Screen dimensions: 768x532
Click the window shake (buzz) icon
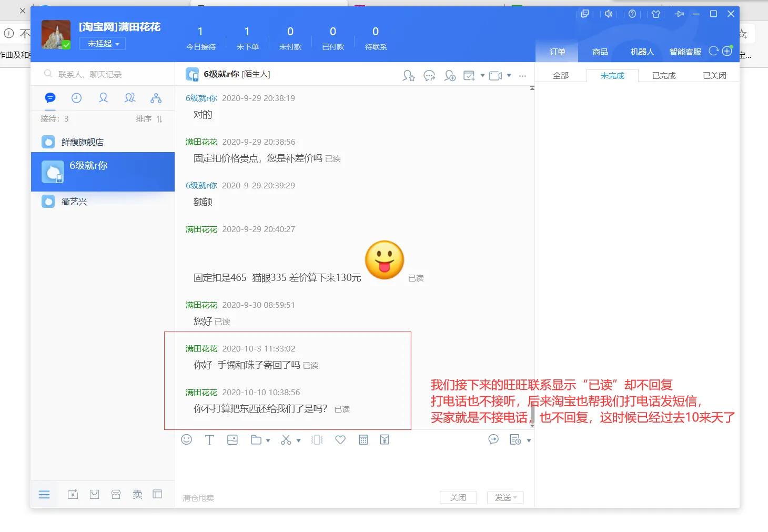click(x=317, y=439)
